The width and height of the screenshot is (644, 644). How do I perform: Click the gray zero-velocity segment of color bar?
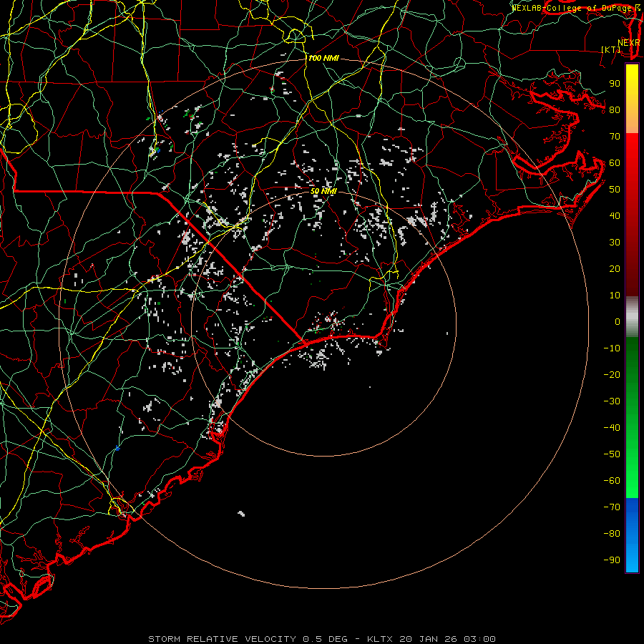pyautogui.click(x=632, y=317)
